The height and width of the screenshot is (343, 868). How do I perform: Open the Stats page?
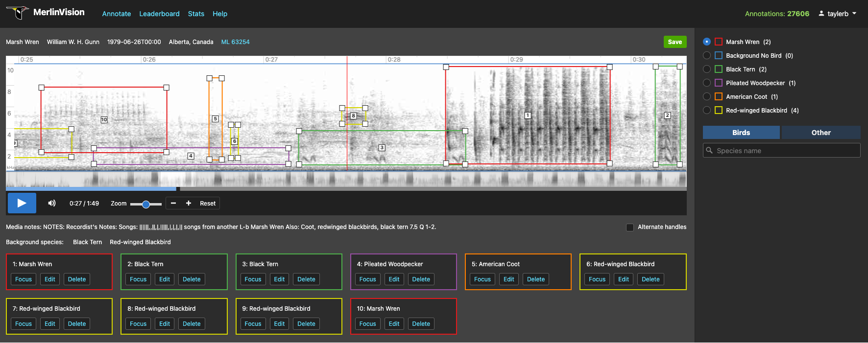click(196, 14)
